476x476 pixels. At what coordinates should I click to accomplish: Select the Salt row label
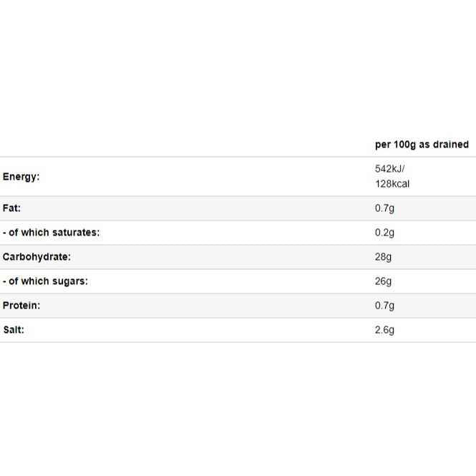coord(14,330)
